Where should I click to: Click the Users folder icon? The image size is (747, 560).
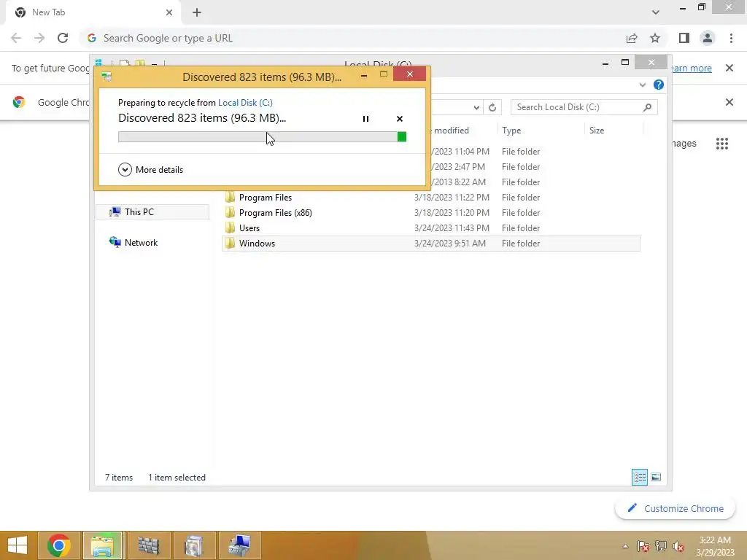[x=230, y=227]
